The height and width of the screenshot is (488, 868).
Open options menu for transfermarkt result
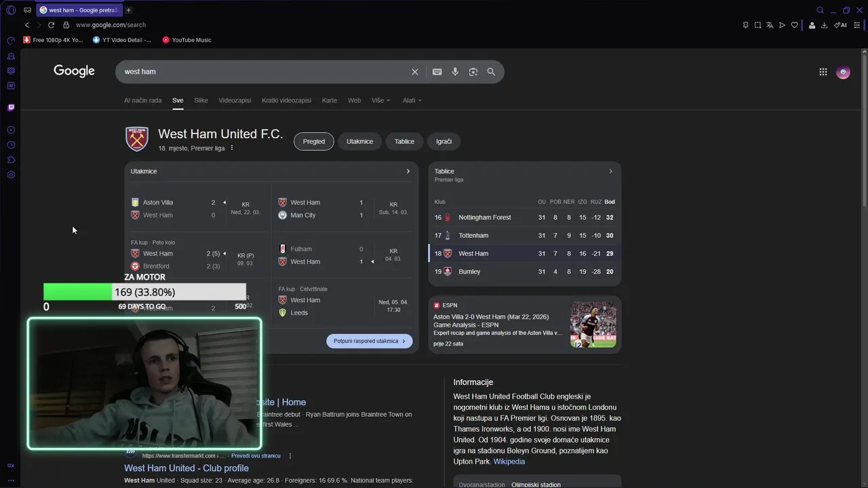pos(290,456)
